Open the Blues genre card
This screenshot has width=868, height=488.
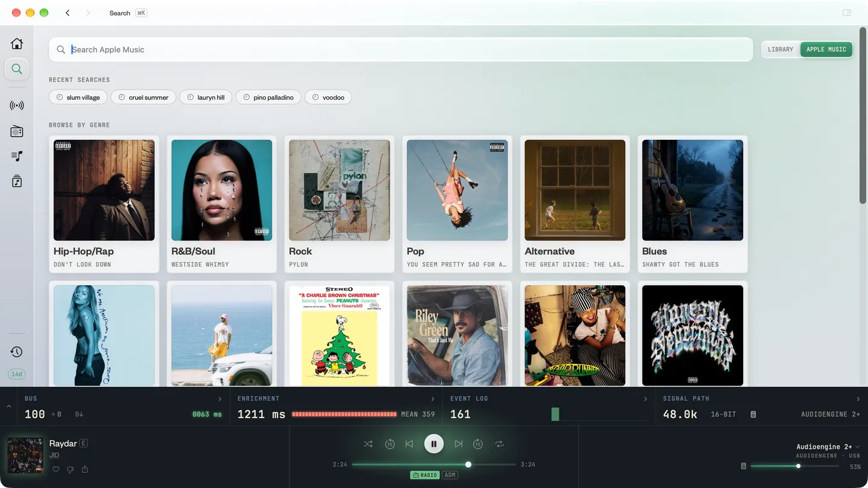pos(693,204)
